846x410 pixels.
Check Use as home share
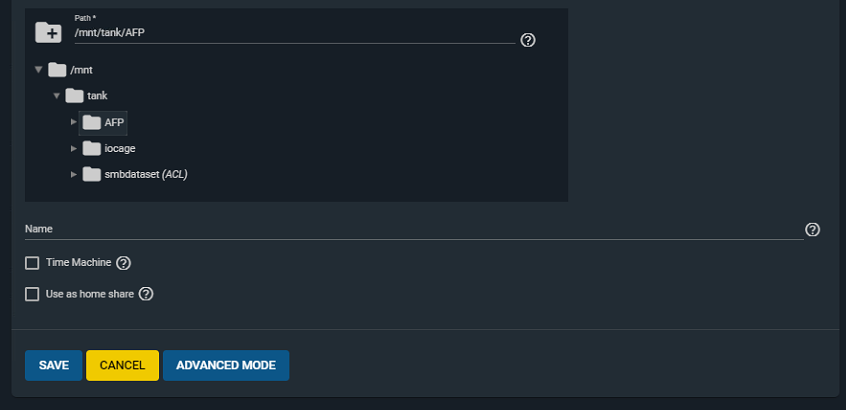click(x=32, y=294)
